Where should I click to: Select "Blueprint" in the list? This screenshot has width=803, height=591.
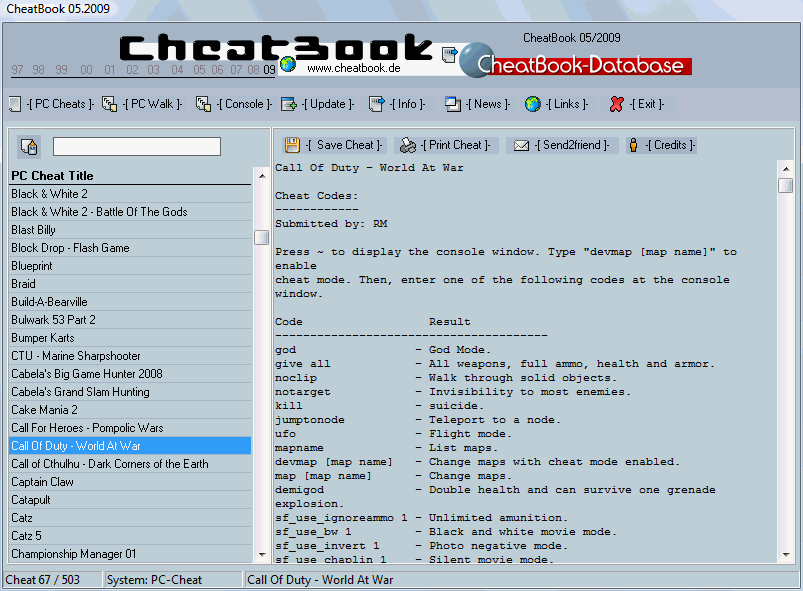click(x=131, y=266)
